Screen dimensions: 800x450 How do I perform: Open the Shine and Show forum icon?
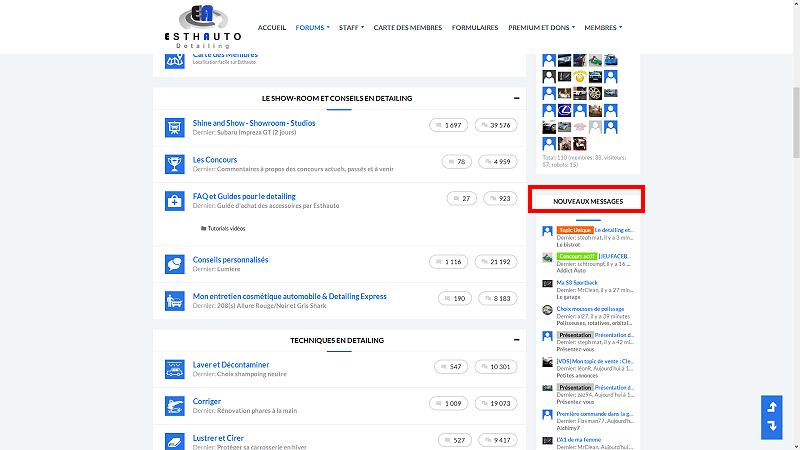pyautogui.click(x=174, y=127)
